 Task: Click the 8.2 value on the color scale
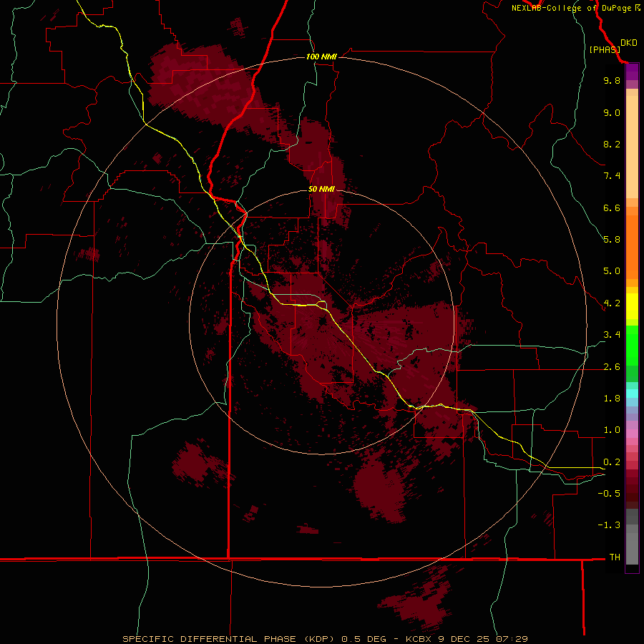click(x=612, y=144)
